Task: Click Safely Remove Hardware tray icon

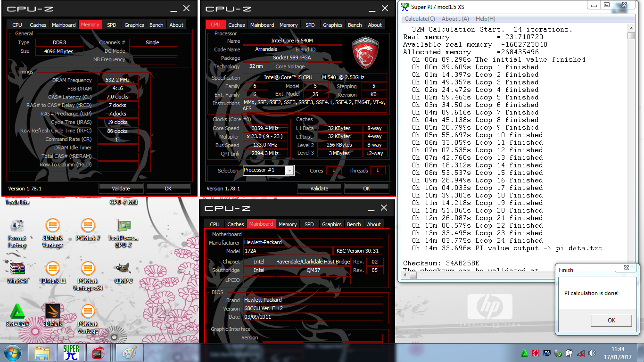Action: point(558,353)
